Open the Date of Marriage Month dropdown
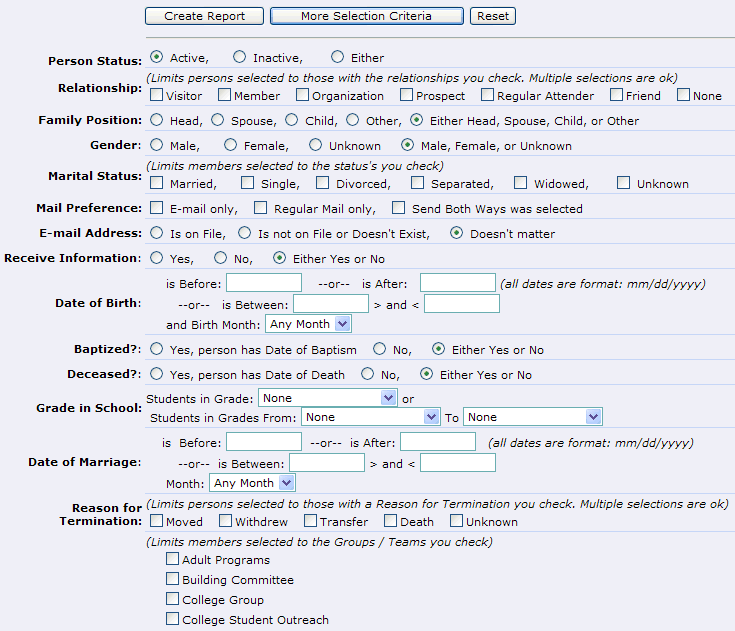 [252, 482]
